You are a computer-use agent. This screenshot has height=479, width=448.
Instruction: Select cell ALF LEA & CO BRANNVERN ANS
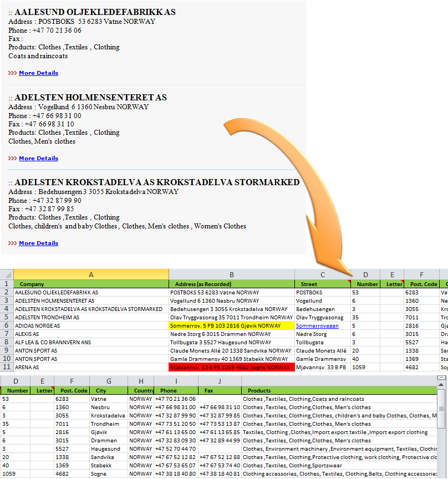coord(91,342)
